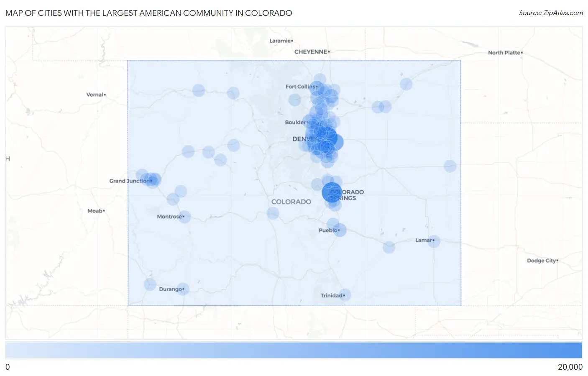Click the Cheyenne map label
This screenshot has height=376, width=588.
[x=311, y=52]
